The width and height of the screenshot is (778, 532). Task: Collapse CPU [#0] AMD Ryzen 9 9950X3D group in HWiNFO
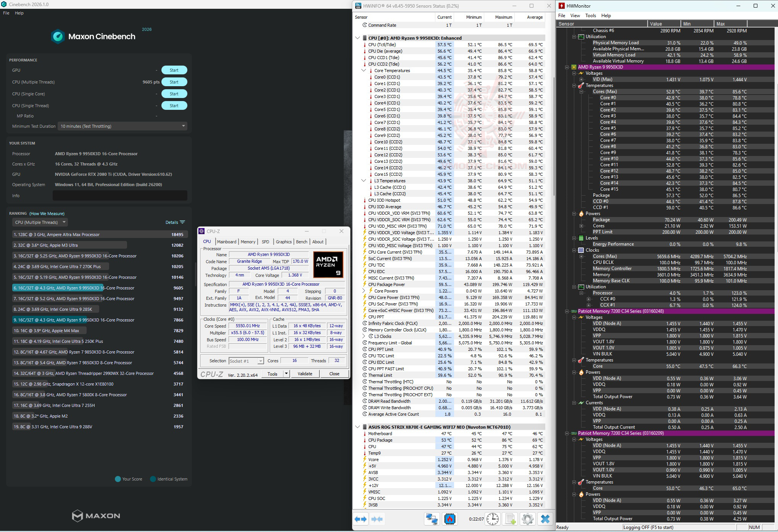tap(358, 38)
